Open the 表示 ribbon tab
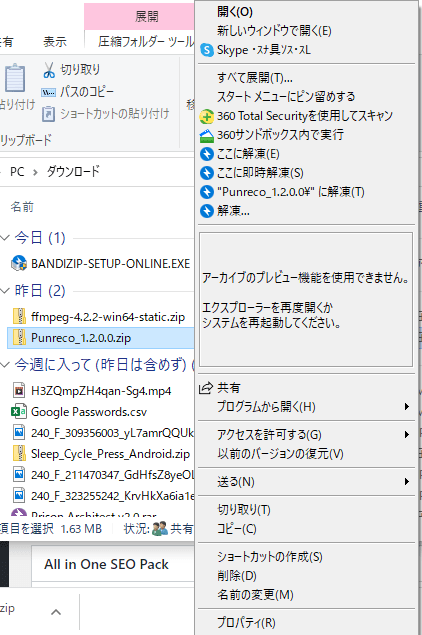Screen dimensions: 422x635 55,42
